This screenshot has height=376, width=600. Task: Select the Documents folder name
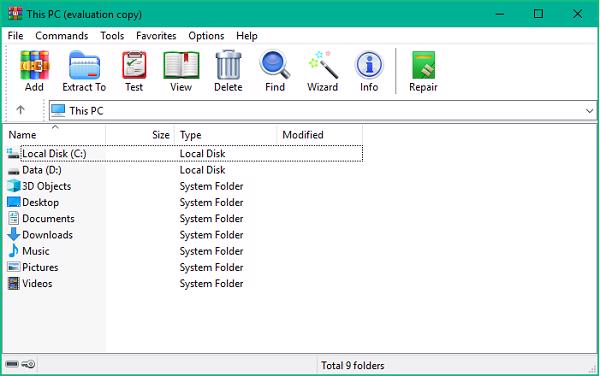coord(48,218)
